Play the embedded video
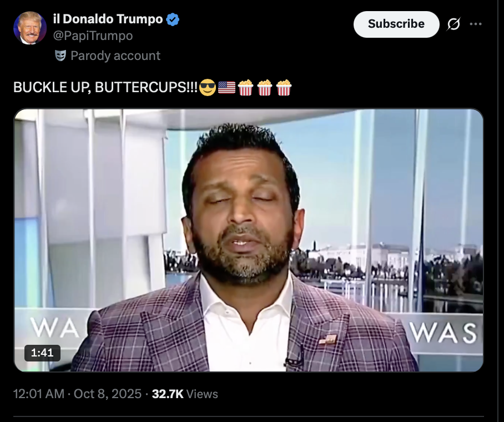The width and height of the screenshot is (504, 422). [249, 240]
